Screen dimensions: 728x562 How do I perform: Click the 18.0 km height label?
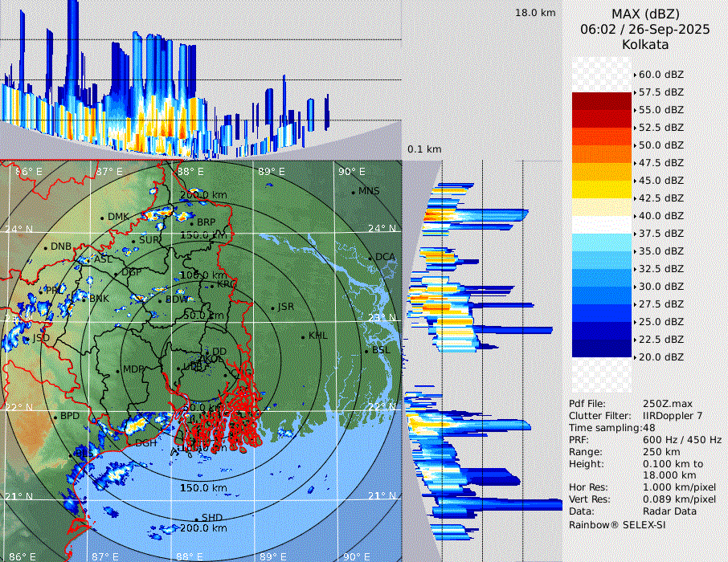535,13
